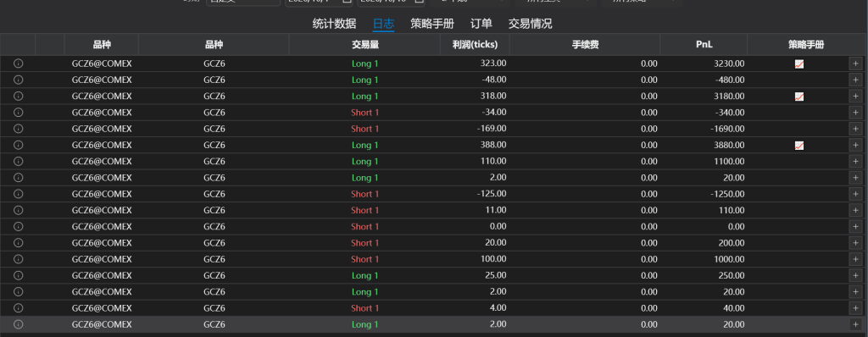Expand the 3880.00 PnL row with plus
868x337 pixels.
855,145
